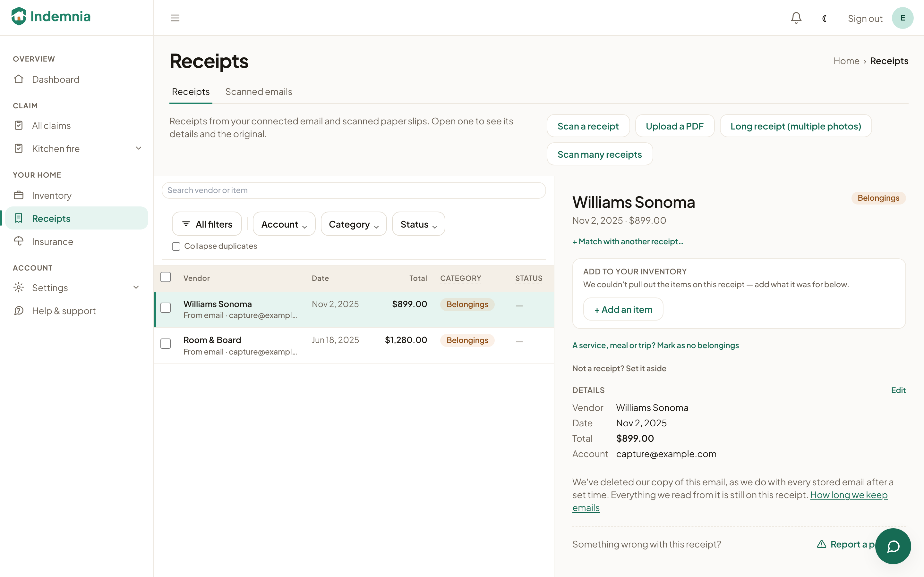Check the select-all header checkbox
The width and height of the screenshot is (924, 577).
click(x=165, y=277)
